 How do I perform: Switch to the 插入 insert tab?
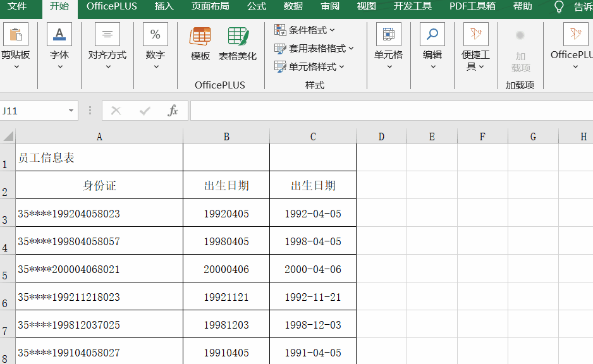164,6
